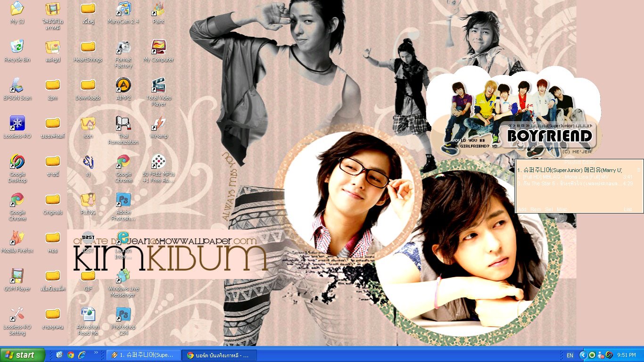Image resolution: width=644 pixels, height=362 pixels.
Task: Open the Recycle Bin
Action: 17,51
